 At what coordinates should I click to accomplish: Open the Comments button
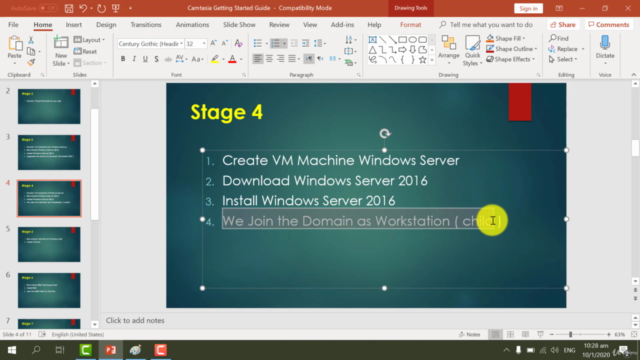tap(609, 24)
